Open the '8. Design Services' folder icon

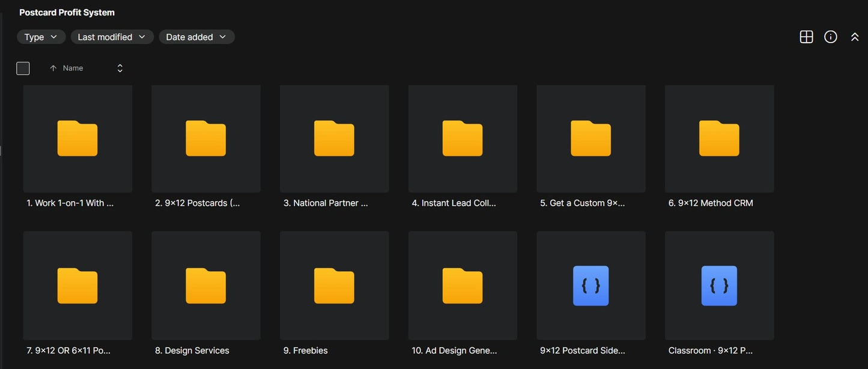[x=206, y=286]
